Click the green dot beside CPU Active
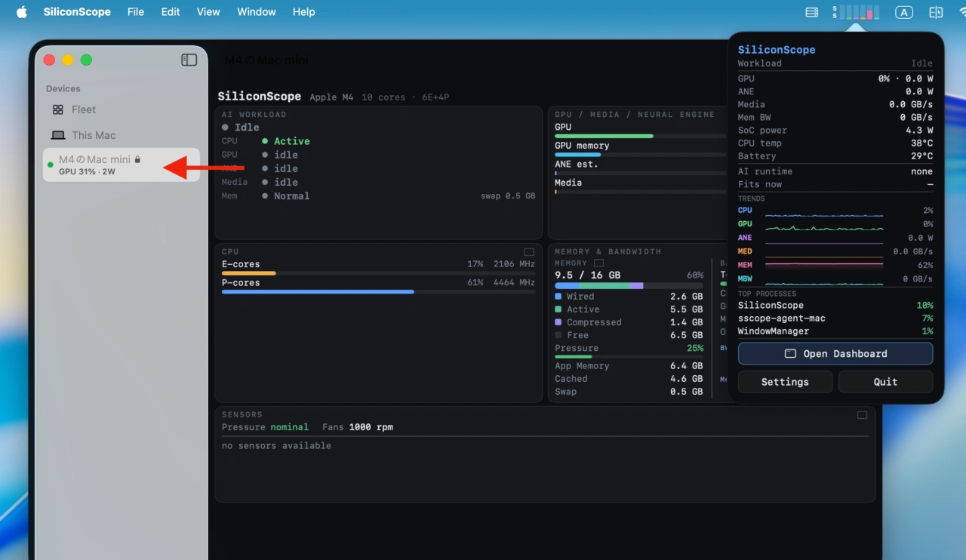 (x=265, y=141)
